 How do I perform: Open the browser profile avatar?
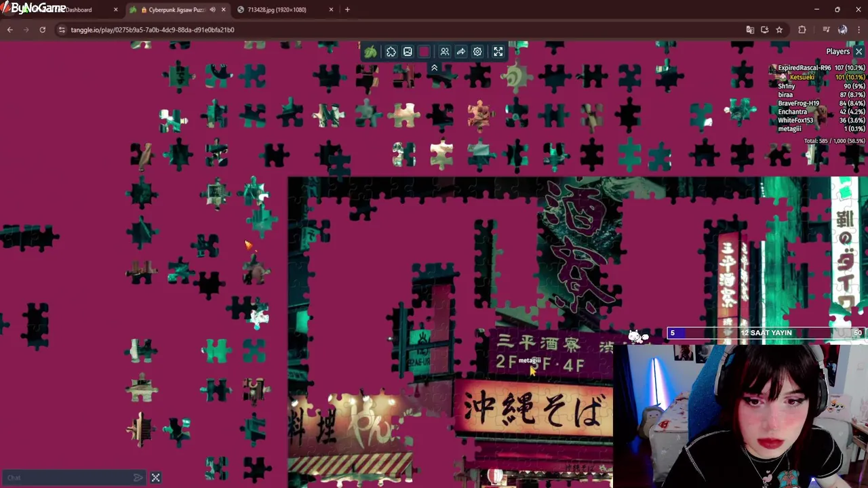click(842, 30)
